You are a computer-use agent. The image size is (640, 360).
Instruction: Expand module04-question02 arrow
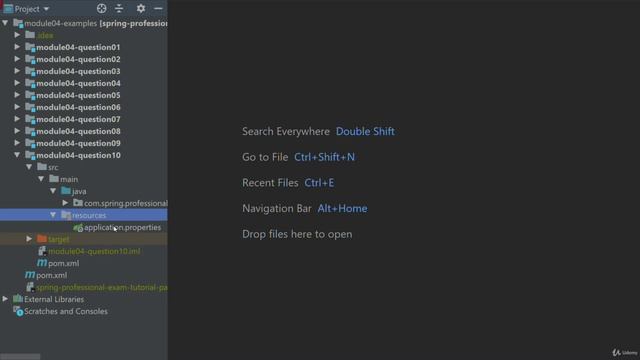point(17,59)
